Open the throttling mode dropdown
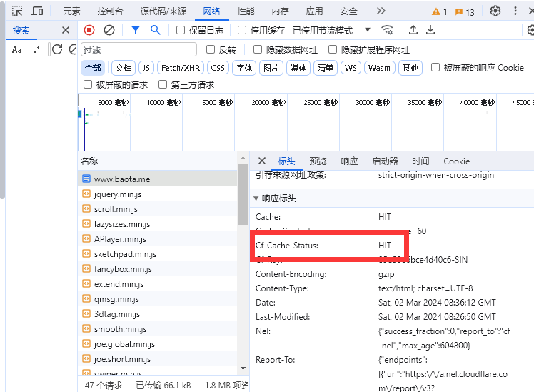 [368, 30]
